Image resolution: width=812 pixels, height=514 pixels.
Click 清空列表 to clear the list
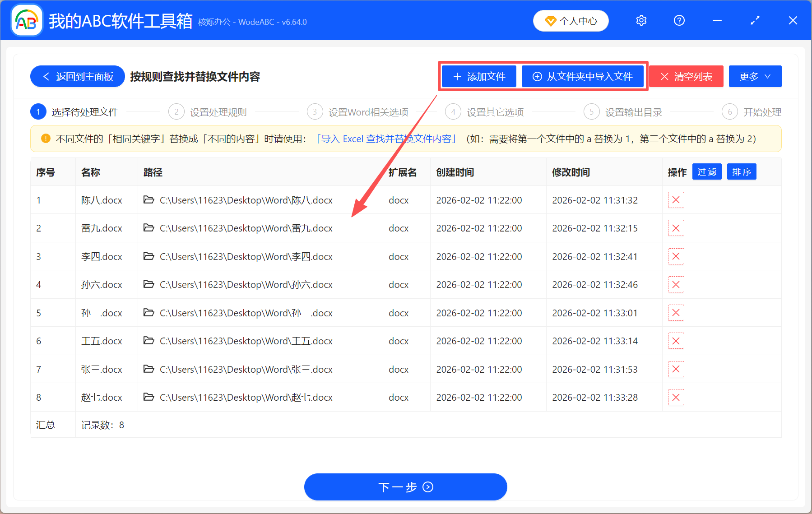(x=686, y=76)
